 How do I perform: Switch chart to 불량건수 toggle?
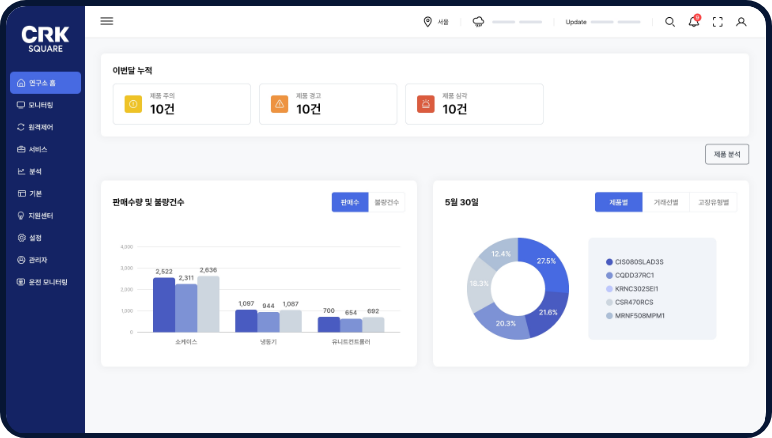point(386,202)
